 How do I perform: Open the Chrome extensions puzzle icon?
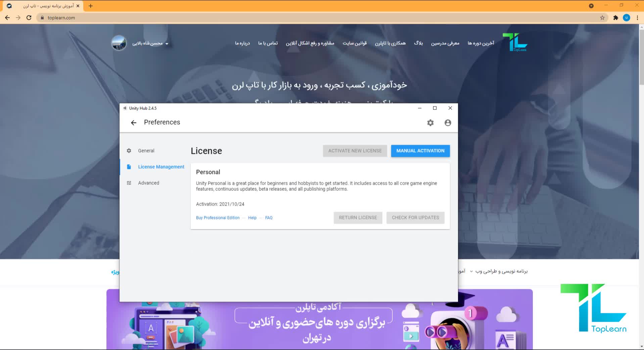pyautogui.click(x=615, y=18)
